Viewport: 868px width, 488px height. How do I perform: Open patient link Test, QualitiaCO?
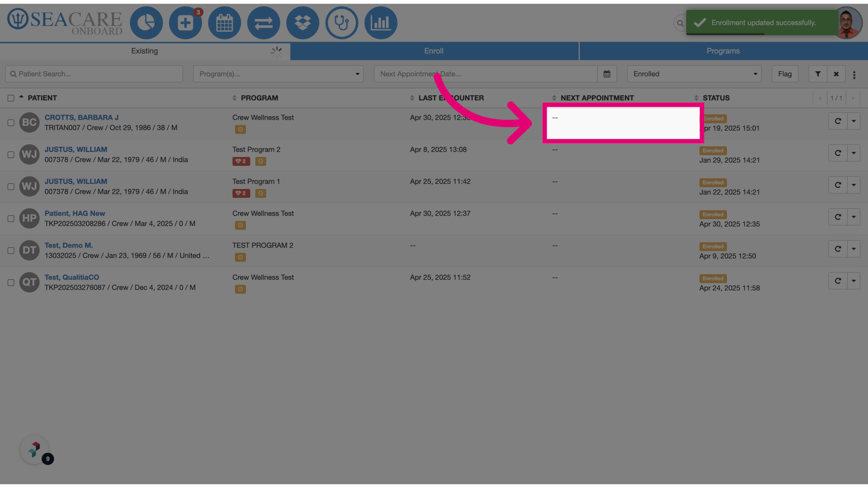click(72, 277)
